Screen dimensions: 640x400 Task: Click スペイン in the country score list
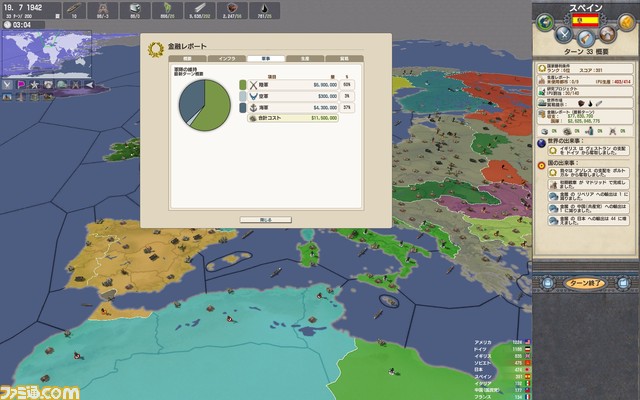483,377
